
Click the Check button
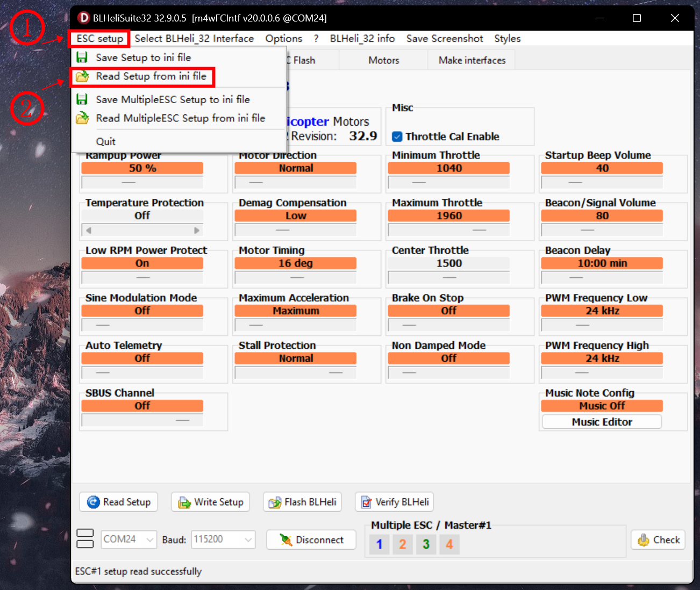point(658,539)
